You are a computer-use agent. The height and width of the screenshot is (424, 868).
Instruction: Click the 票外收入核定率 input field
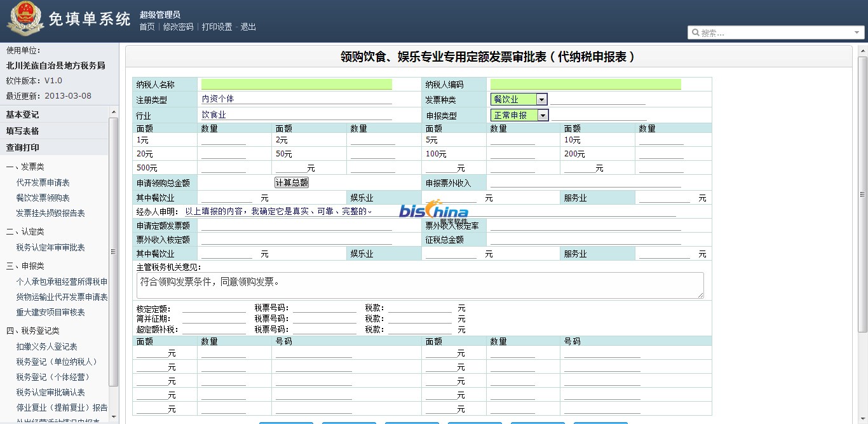click(586, 226)
